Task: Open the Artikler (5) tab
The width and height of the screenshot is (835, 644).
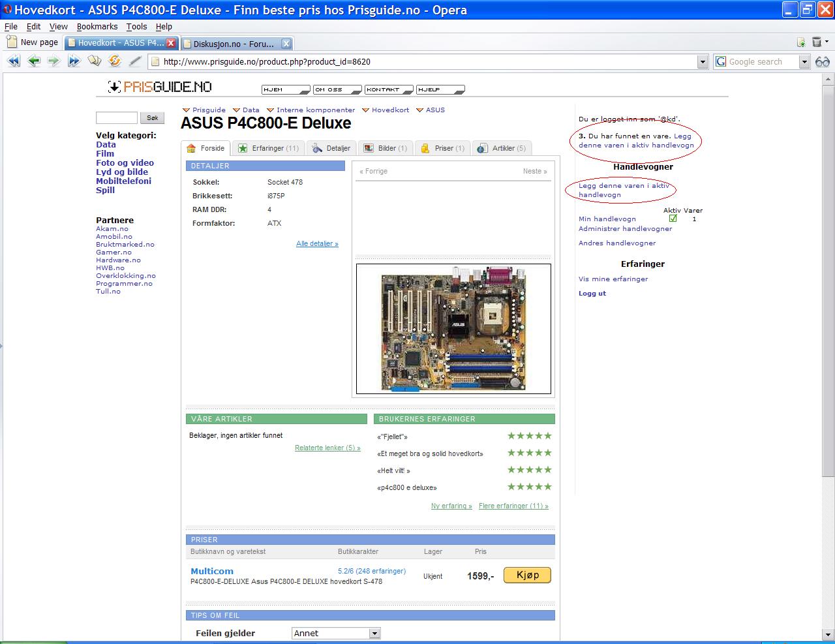Action: click(502, 148)
